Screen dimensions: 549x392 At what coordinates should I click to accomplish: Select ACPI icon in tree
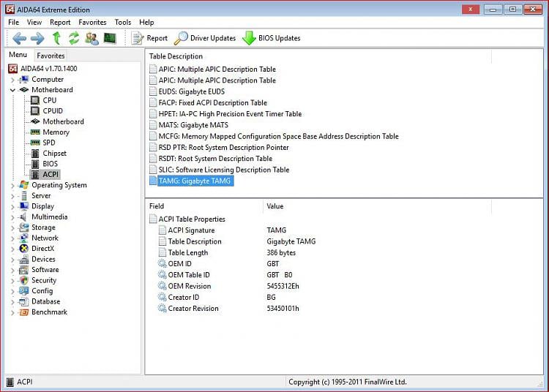(35, 174)
